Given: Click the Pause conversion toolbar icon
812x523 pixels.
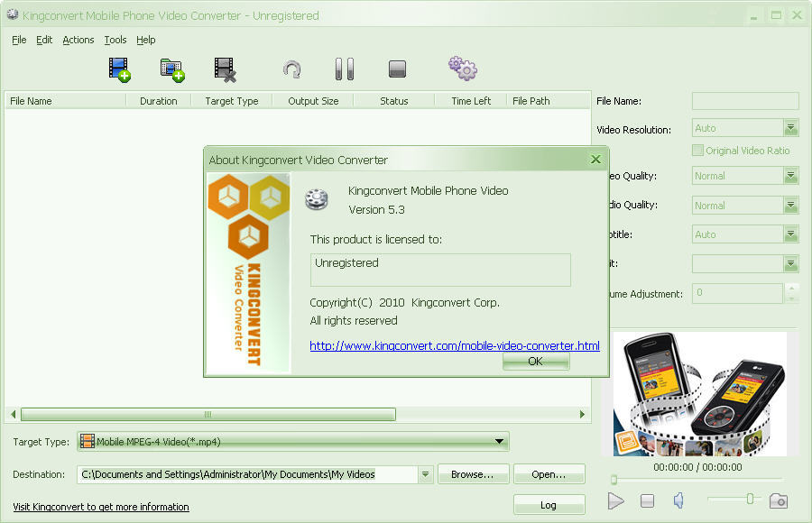Looking at the screenshot, I should [x=345, y=69].
